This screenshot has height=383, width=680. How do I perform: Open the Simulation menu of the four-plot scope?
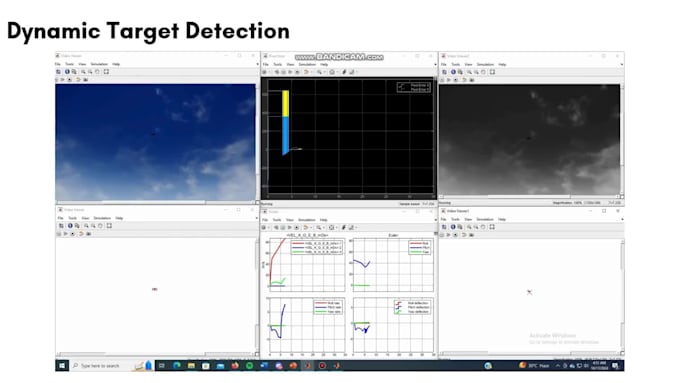point(307,220)
